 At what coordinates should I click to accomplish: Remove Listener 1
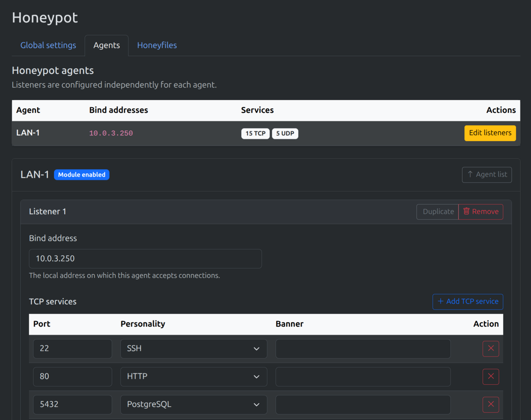click(481, 211)
